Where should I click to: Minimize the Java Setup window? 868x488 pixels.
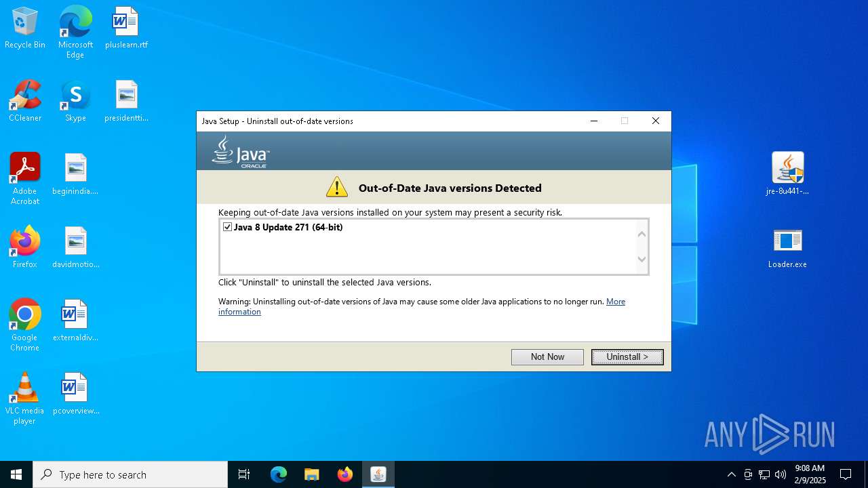click(x=594, y=121)
